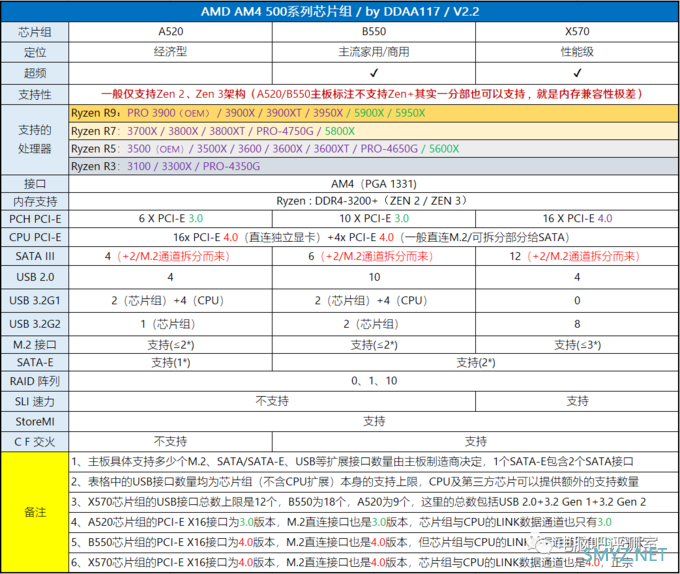Click the '接口' row label
Screen dimensions: 680x574
pos(35,184)
